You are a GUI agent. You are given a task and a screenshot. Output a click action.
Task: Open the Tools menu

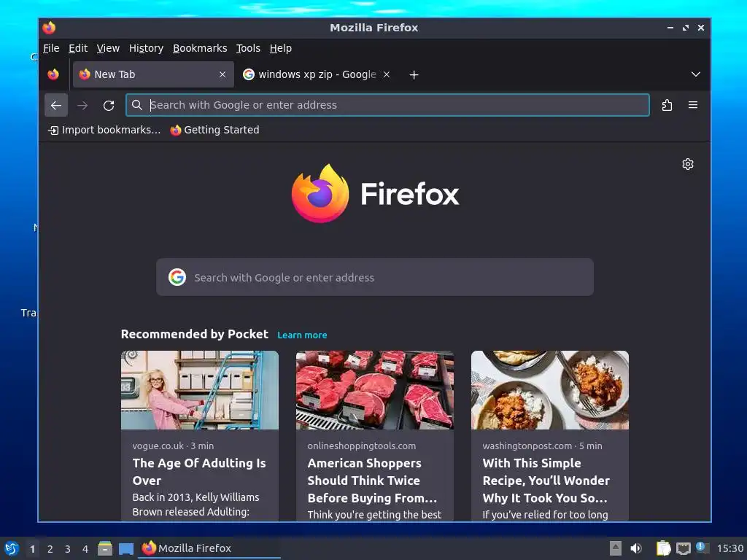248,49
